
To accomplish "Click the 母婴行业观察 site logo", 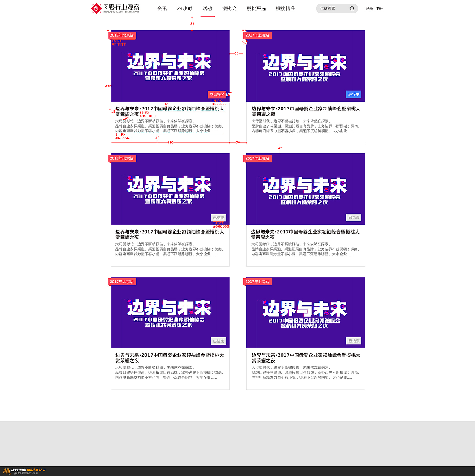I will point(115,8).
